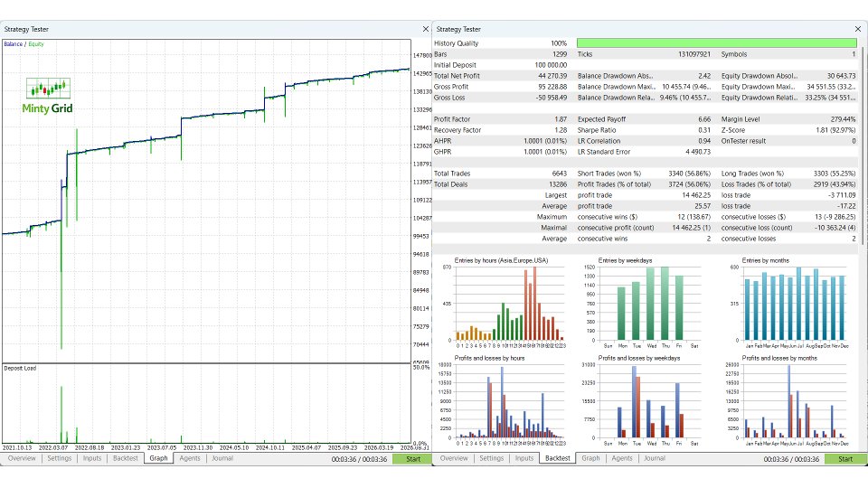Open Inputs tab in right Strategy Tester
Image resolution: width=868 pixels, height=488 pixels.
[524, 458]
